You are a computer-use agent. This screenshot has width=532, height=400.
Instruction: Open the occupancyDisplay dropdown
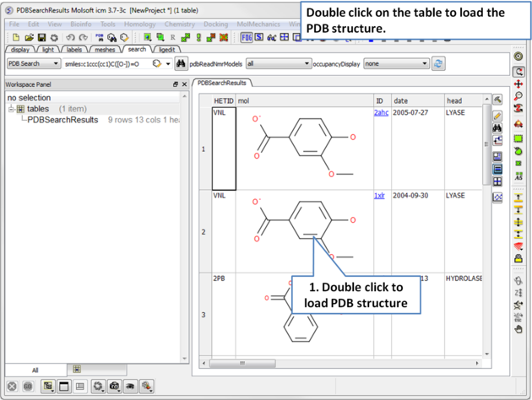(396, 63)
